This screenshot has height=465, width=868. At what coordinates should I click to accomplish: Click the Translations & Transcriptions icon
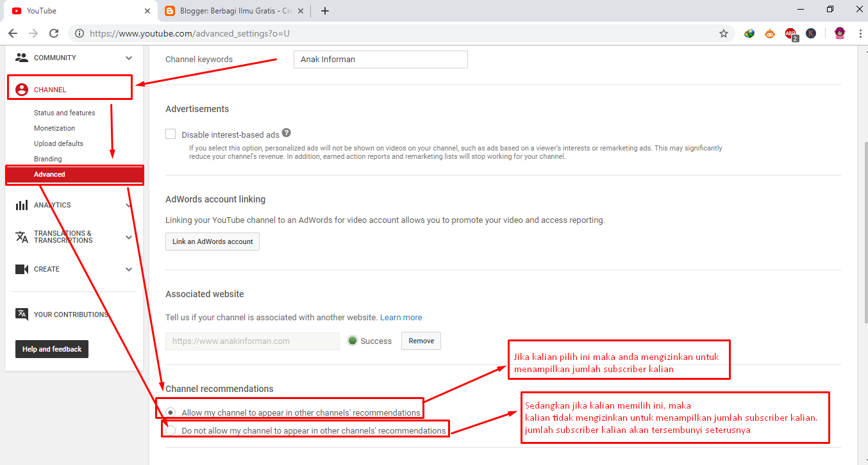coord(22,237)
